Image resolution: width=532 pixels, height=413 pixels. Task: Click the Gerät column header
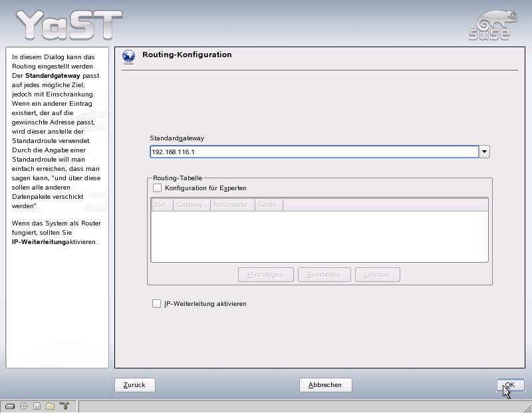pyautogui.click(x=269, y=205)
